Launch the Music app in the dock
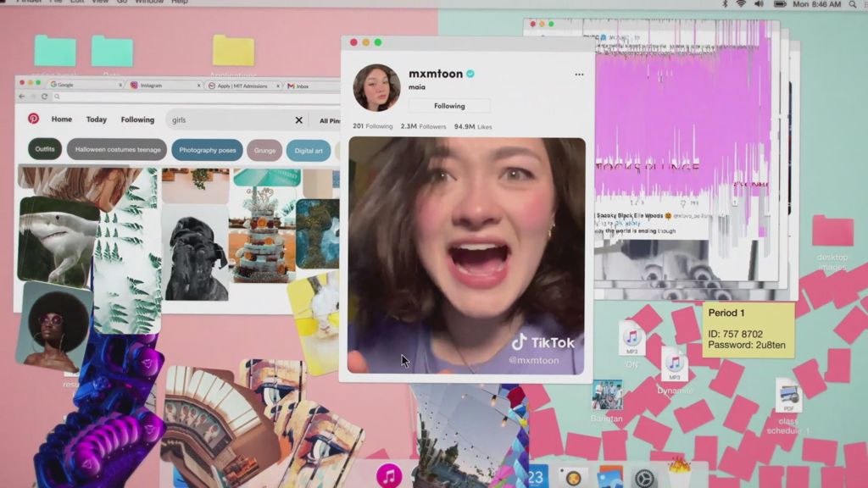Viewport: 868px width, 488px height. coord(389,476)
